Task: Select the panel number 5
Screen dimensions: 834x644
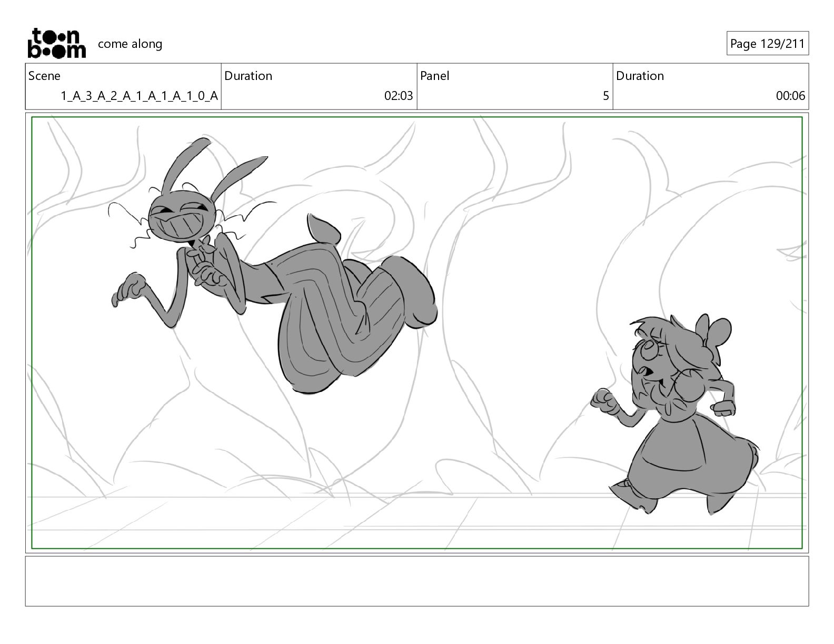Action: [x=605, y=96]
